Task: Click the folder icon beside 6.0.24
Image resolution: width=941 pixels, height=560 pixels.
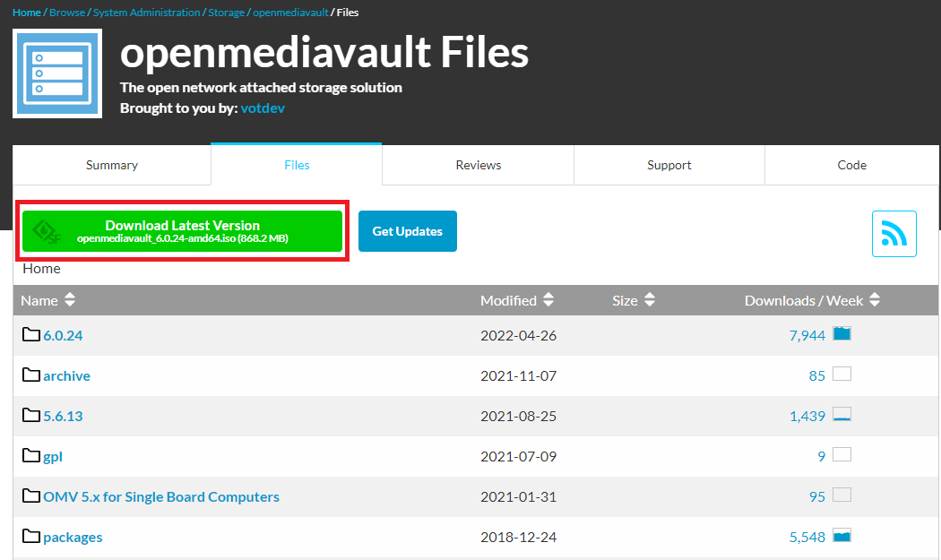Action: pos(31,334)
